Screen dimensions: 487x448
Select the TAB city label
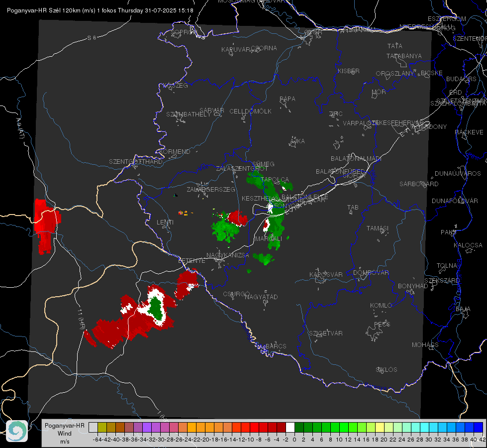coord(353,208)
